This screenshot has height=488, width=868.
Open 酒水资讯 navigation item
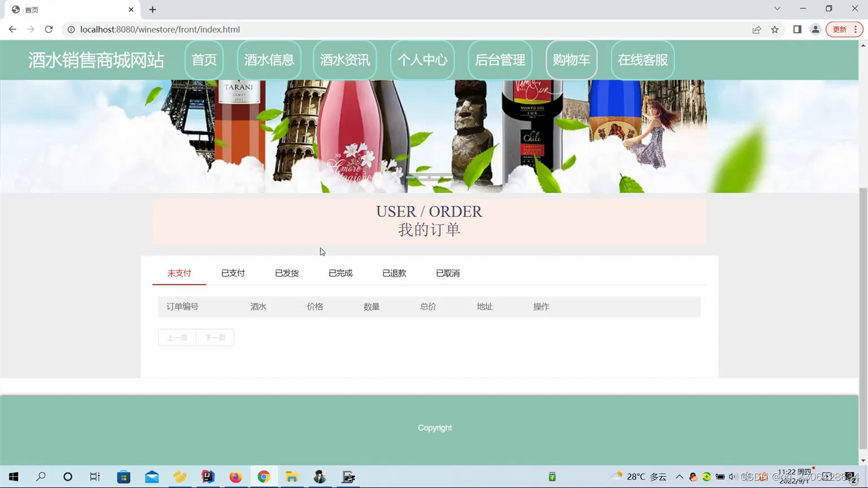click(x=345, y=60)
